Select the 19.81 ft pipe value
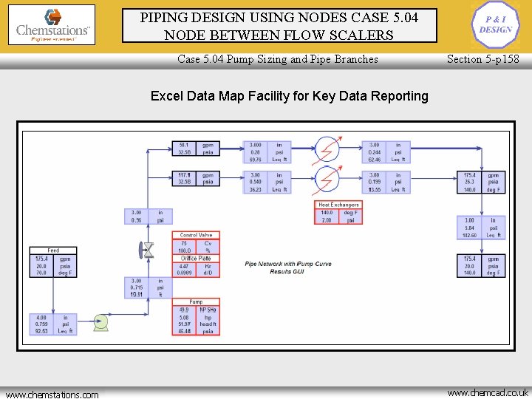The image size is (532, 399). coord(137,295)
